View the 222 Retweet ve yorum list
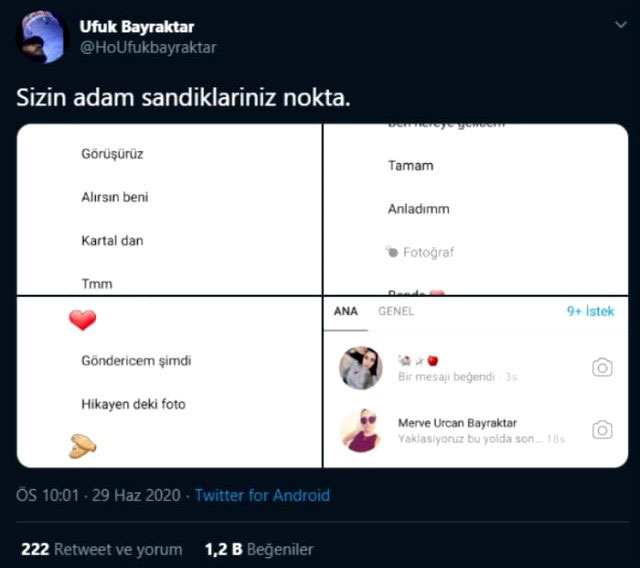This screenshot has width=640, height=568. (x=102, y=549)
